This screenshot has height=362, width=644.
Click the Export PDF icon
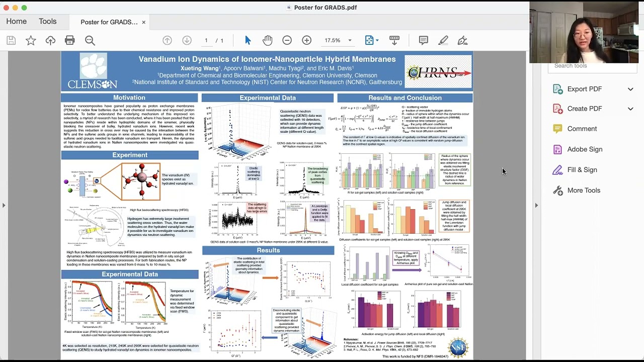pyautogui.click(x=557, y=89)
